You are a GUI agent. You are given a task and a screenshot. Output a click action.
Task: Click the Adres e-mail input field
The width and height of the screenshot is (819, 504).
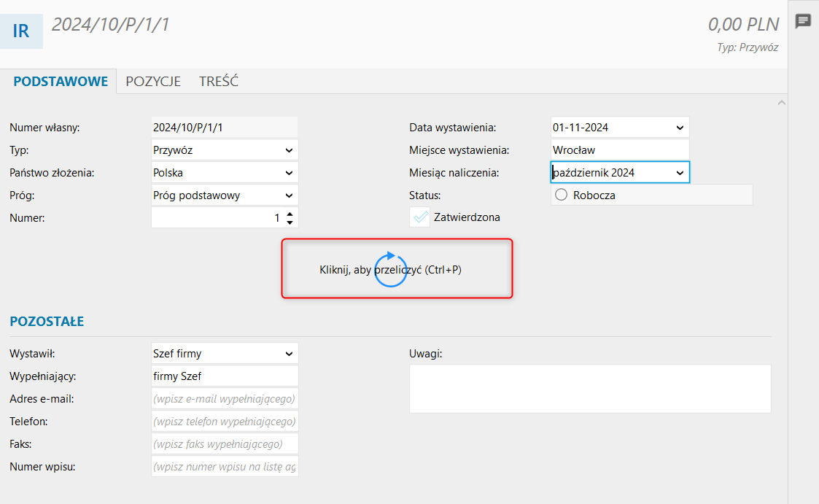point(225,399)
